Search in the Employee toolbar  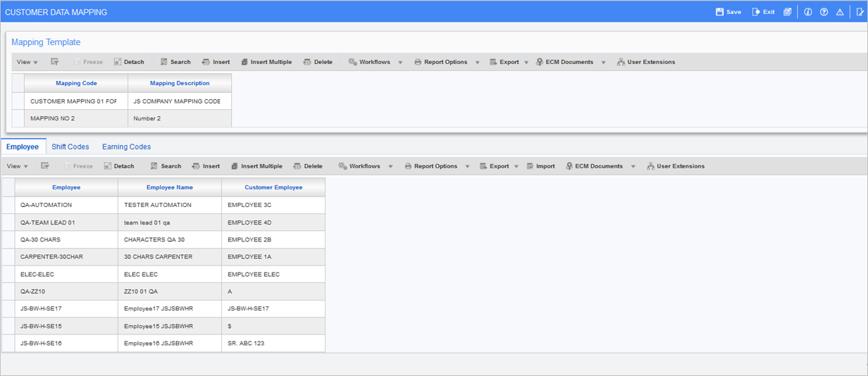tap(166, 166)
